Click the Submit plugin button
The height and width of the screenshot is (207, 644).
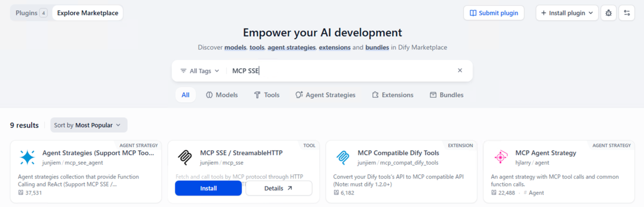494,13
